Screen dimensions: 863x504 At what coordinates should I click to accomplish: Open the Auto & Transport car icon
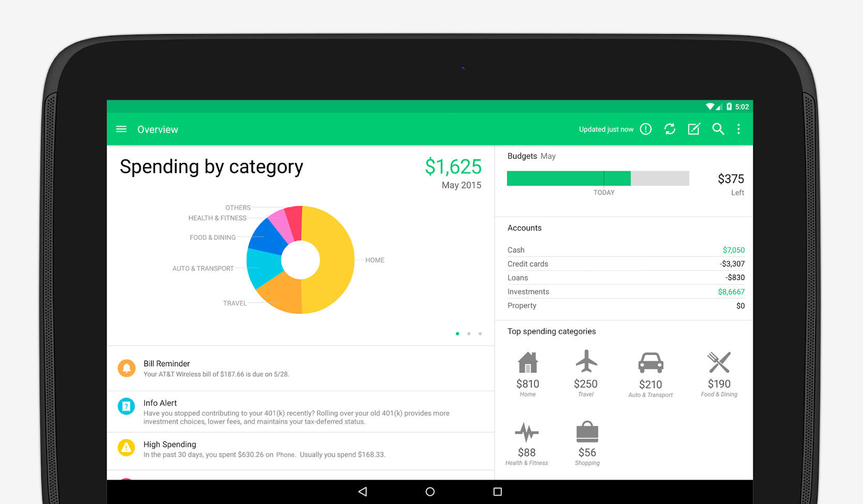coord(650,363)
